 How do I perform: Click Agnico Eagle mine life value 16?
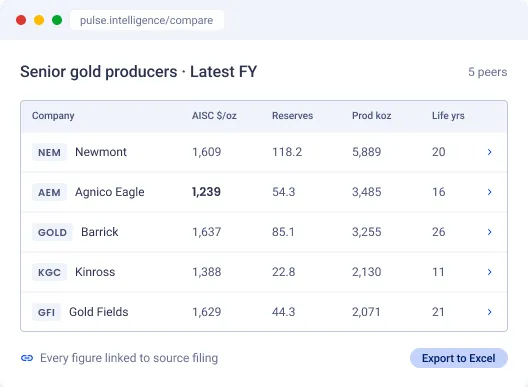click(x=439, y=192)
